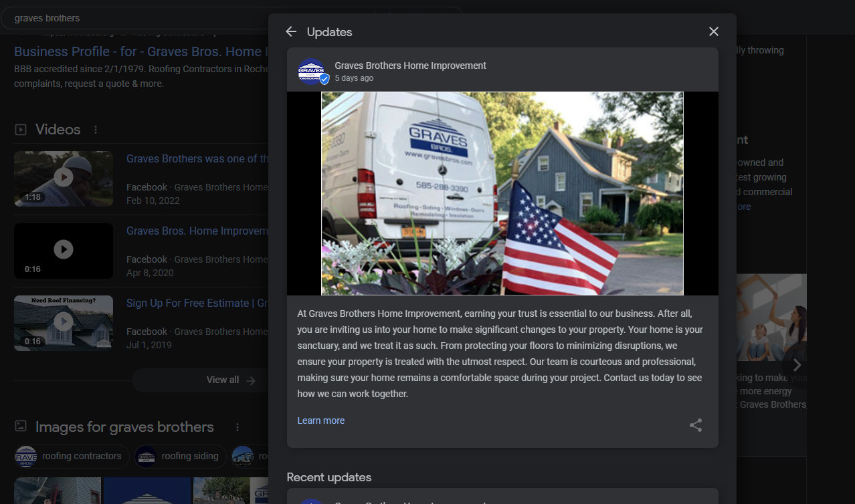This screenshot has height=504, width=855.
Task: Play the 1:18 Facebook video
Action: click(64, 178)
